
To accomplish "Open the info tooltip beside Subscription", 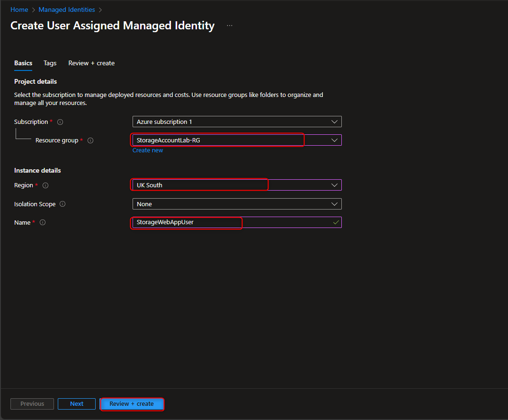I will 60,122.
